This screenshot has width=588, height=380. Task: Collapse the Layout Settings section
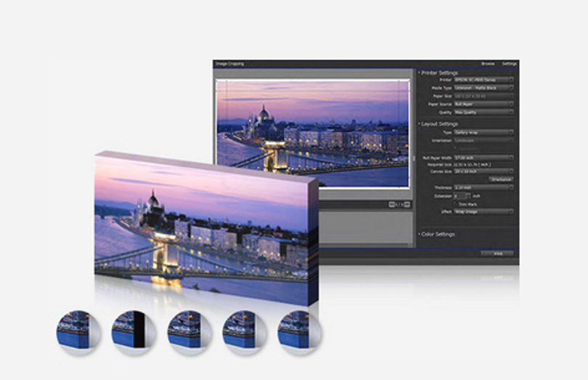pyautogui.click(x=438, y=124)
